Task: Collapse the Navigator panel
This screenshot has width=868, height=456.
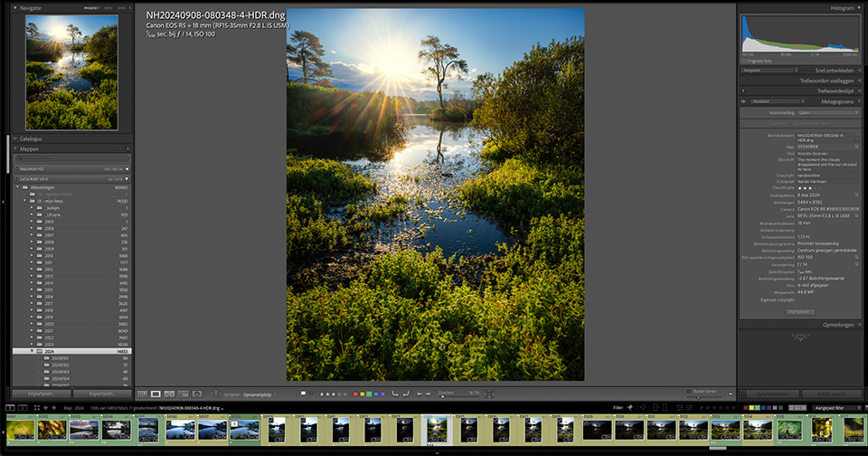Action: (x=15, y=8)
